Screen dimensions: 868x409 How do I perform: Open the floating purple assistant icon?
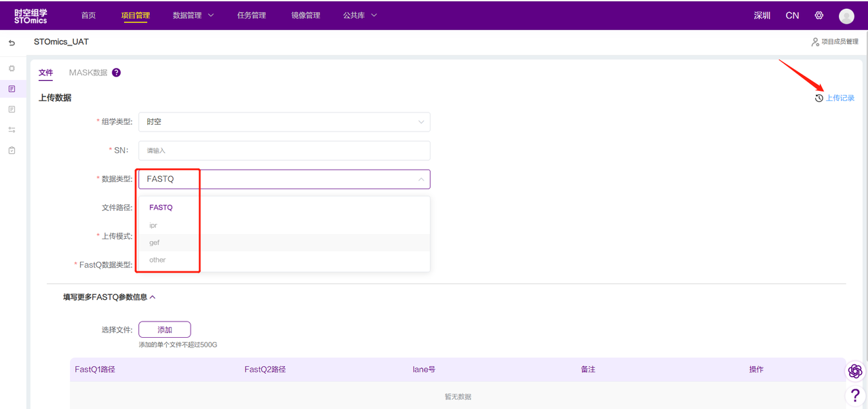point(854,371)
